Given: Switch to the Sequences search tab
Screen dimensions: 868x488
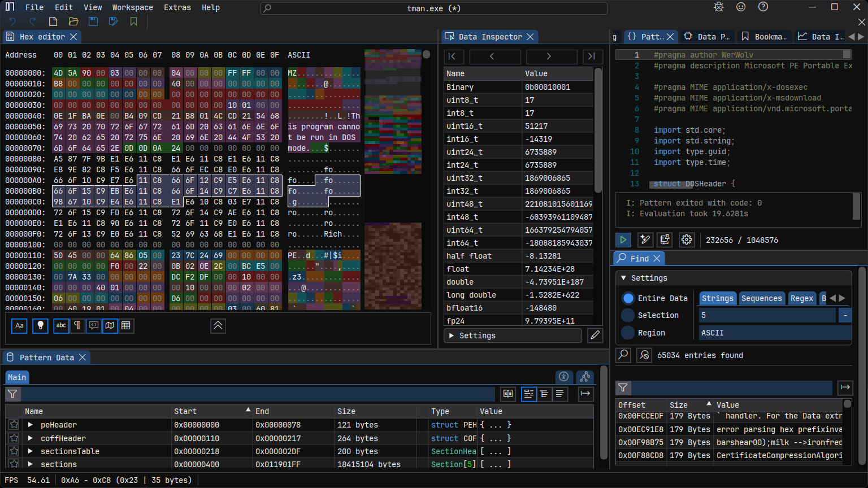Looking at the screenshot, I should [761, 298].
